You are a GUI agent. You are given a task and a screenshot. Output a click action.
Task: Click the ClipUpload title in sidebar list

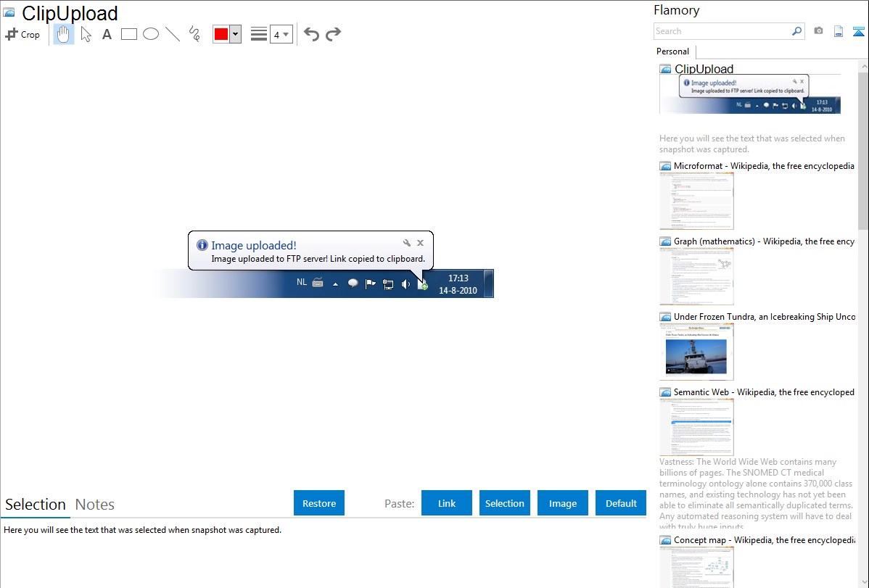(x=704, y=69)
